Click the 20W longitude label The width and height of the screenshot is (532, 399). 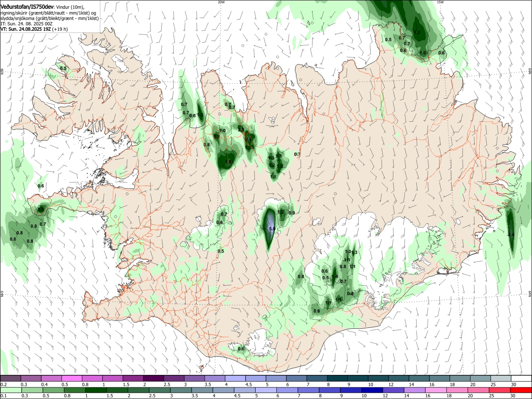221,2
